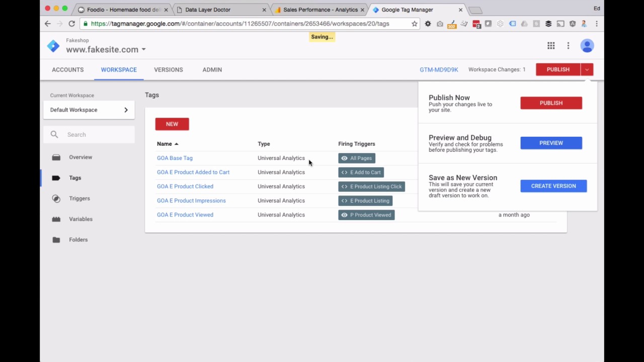
Task: Open the Cast extension icon
Action: point(560,24)
